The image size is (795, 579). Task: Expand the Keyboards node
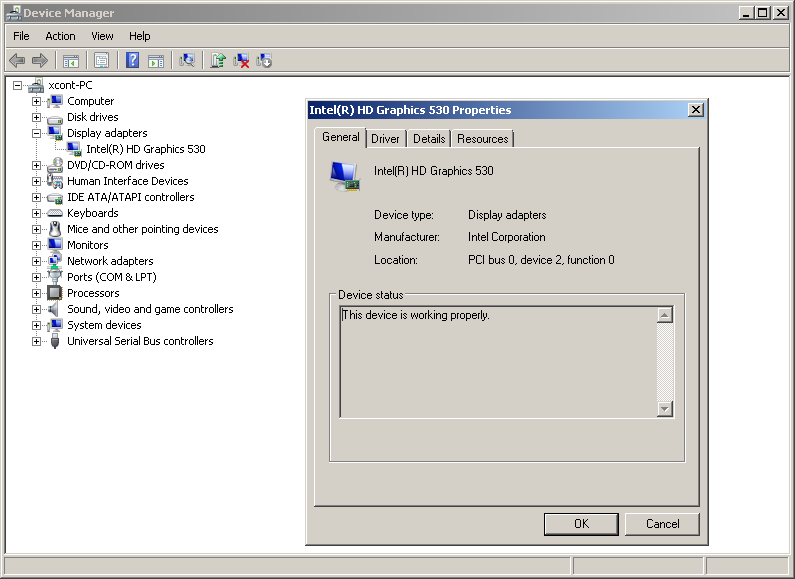click(37, 213)
